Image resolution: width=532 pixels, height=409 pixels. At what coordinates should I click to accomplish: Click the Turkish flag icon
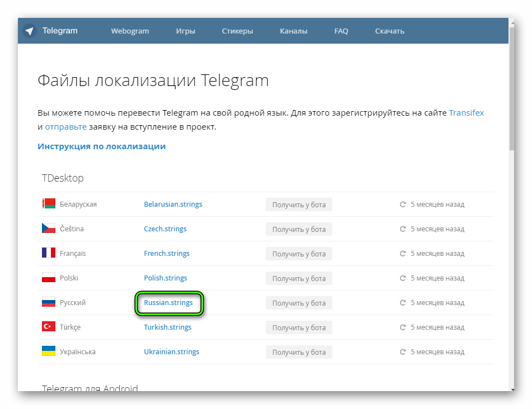(49, 327)
